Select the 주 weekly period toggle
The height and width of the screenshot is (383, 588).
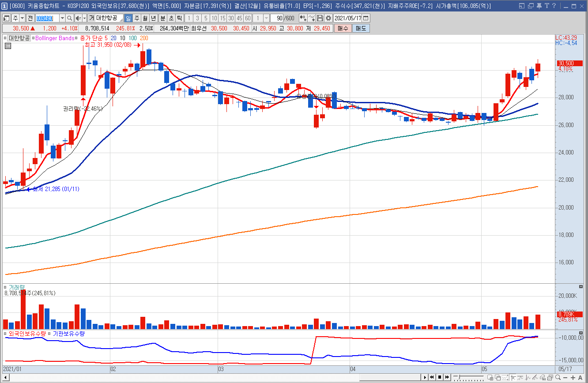137,18
